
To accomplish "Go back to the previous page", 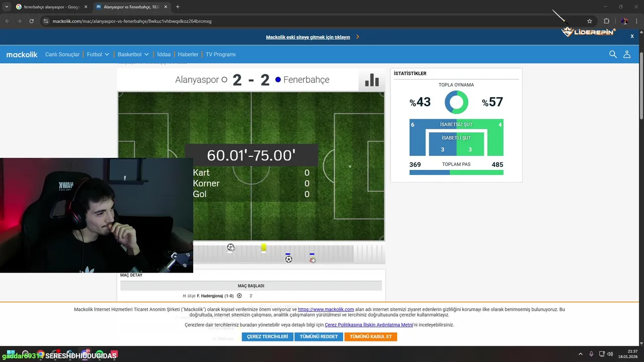I will [x=8, y=21].
